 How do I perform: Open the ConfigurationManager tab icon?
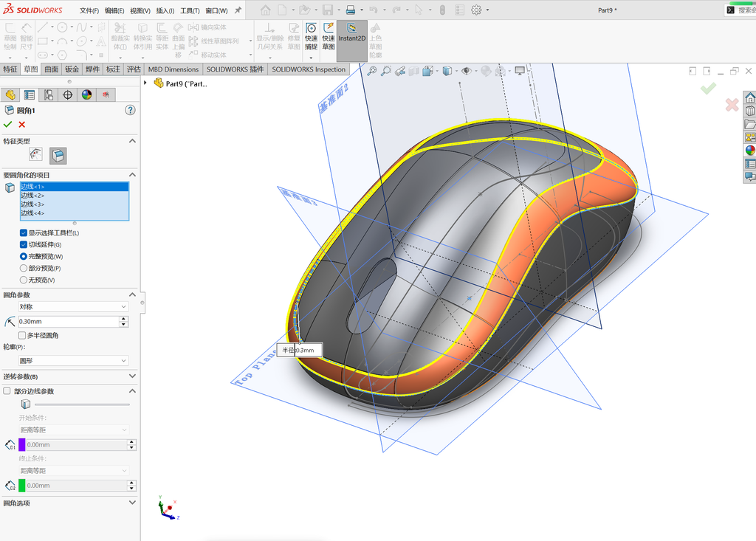click(49, 95)
